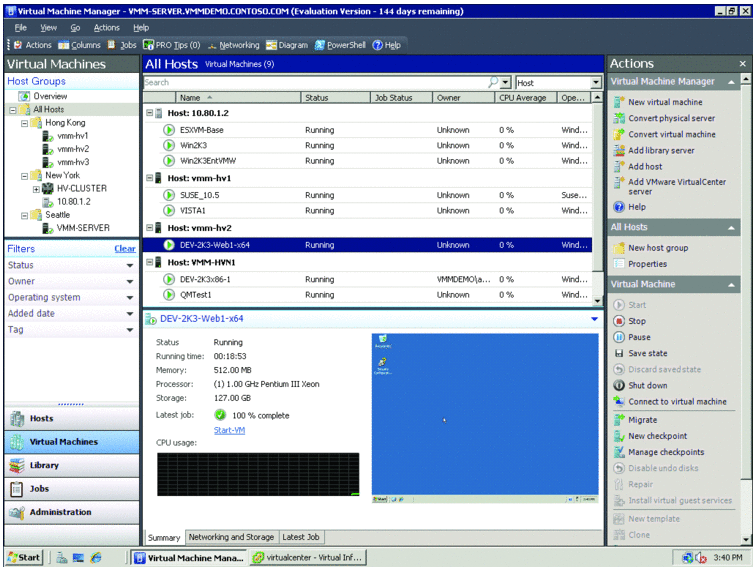Viewport: 755px width, 571px height.
Task: Collapse the Hong Kong host group
Action: [25, 123]
